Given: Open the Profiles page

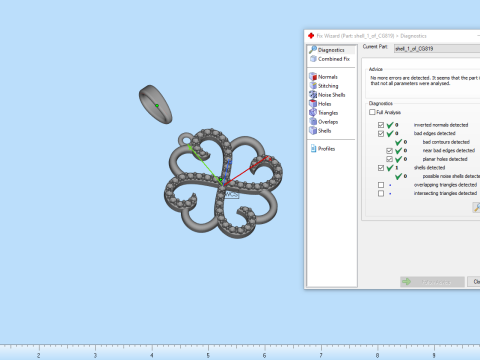Looking at the screenshot, I should coord(323,149).
